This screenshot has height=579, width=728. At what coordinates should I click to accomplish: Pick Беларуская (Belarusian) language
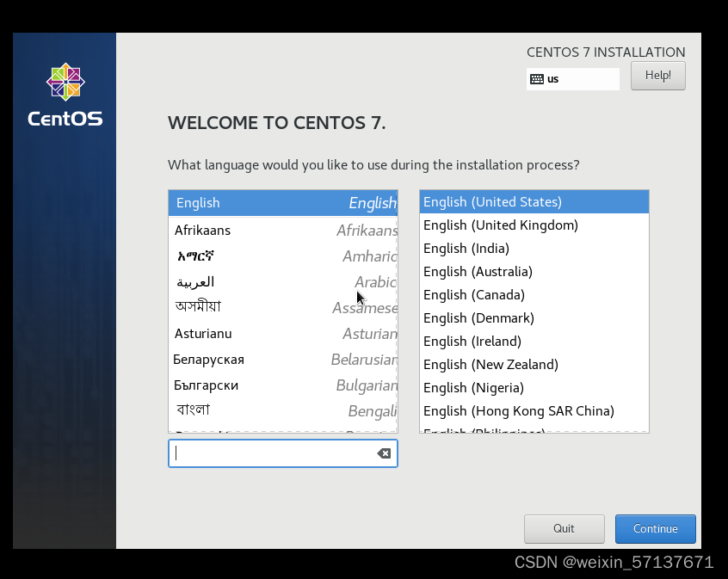(x=283, y=360)
